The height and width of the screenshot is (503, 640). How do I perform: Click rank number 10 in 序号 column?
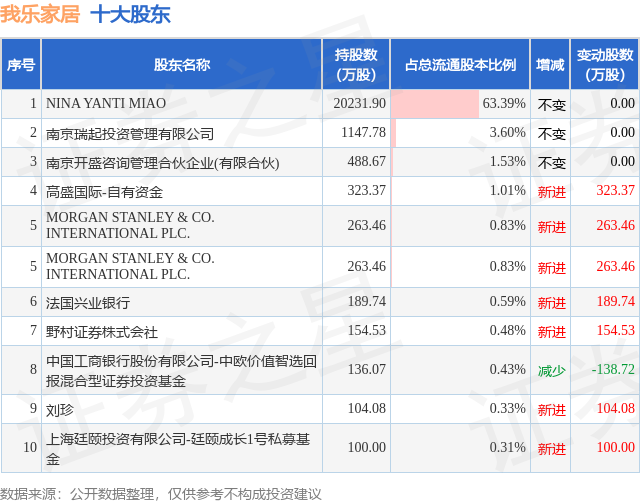(30, 447)
